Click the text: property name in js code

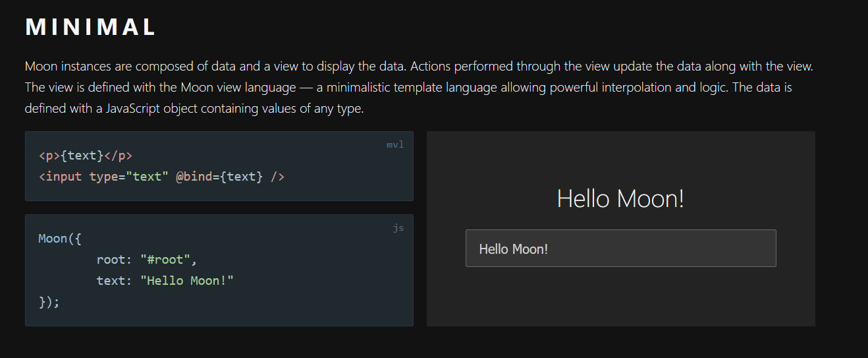click(x=115, y=281)
